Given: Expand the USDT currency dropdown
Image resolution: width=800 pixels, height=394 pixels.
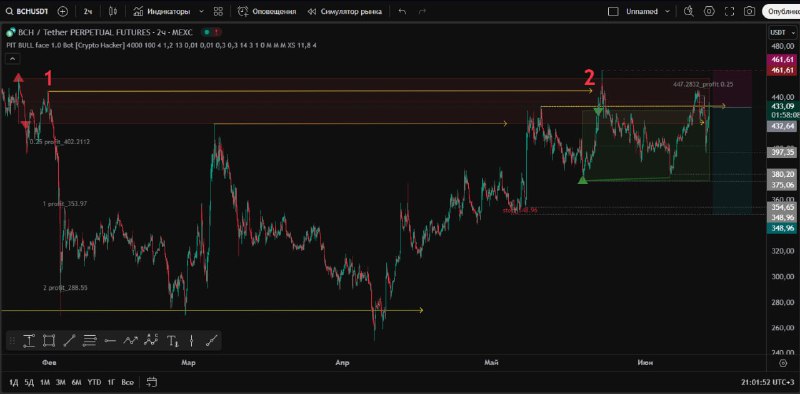Looking at the screenshot, I should coord(780,33).
